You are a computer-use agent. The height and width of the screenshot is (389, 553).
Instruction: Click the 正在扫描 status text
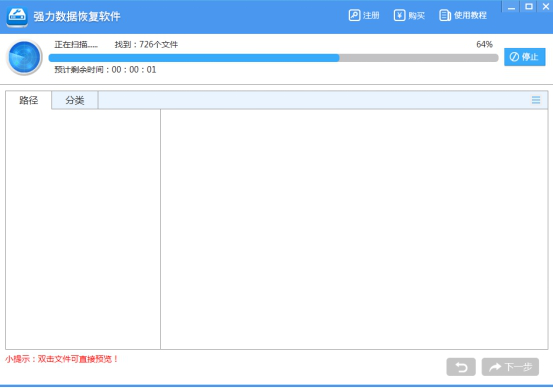pos(76,44)
